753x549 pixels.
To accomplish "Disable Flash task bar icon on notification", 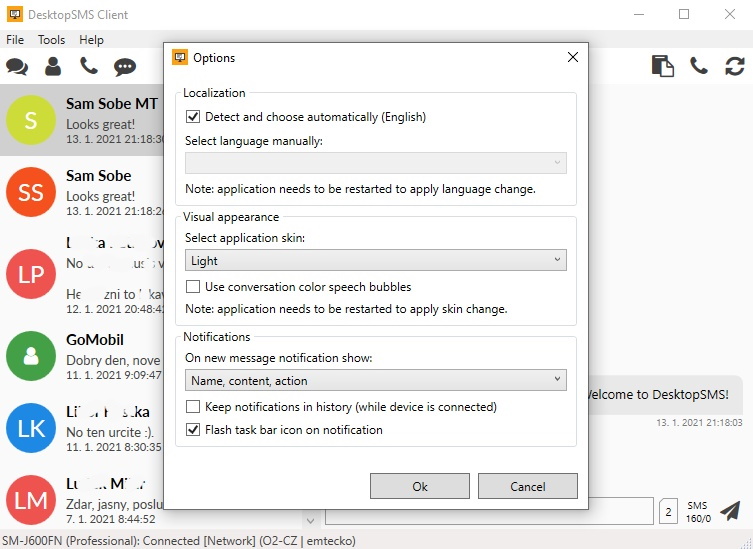I will [193, 430].
